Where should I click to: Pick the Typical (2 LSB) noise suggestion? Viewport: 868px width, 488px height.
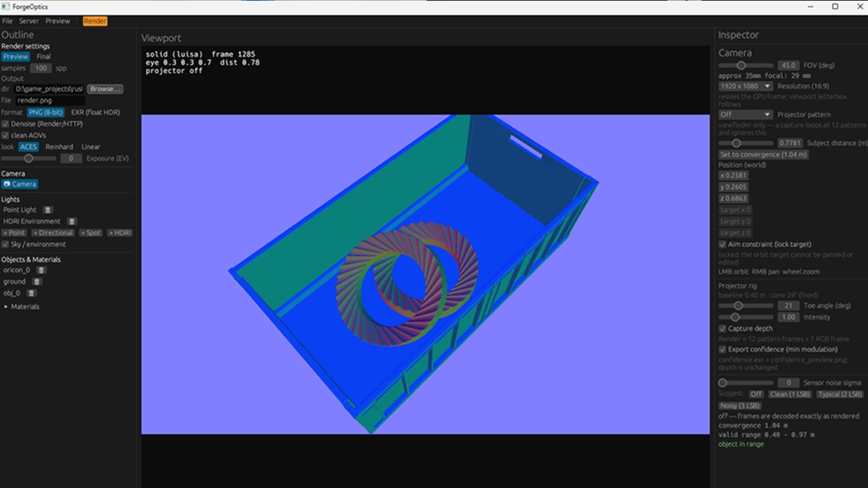pos(839,394)
